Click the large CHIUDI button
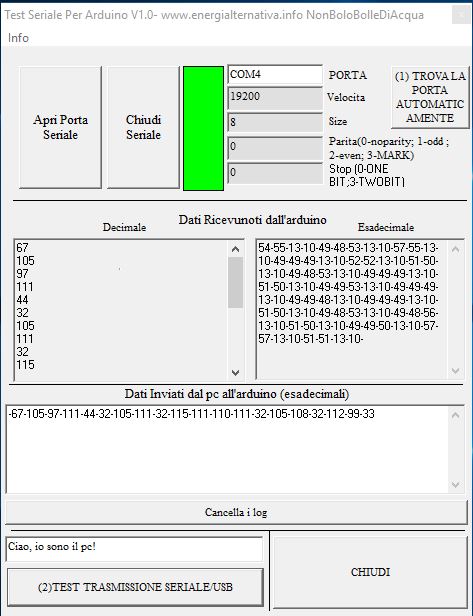Screen dimensions: 473x616 (370, 572)
